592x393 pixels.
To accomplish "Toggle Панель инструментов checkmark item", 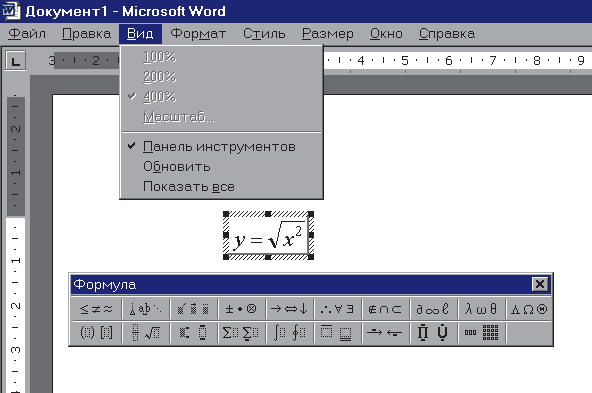I will pyautogui.click(x=222, y=146).
